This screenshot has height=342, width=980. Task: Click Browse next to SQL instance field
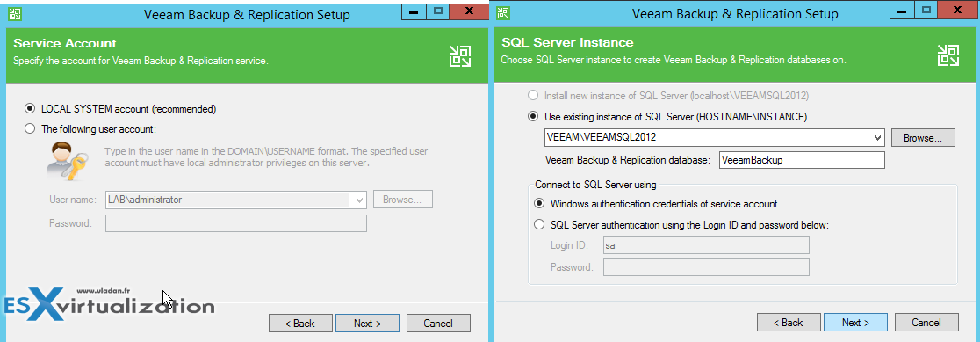tap(923, 137)
